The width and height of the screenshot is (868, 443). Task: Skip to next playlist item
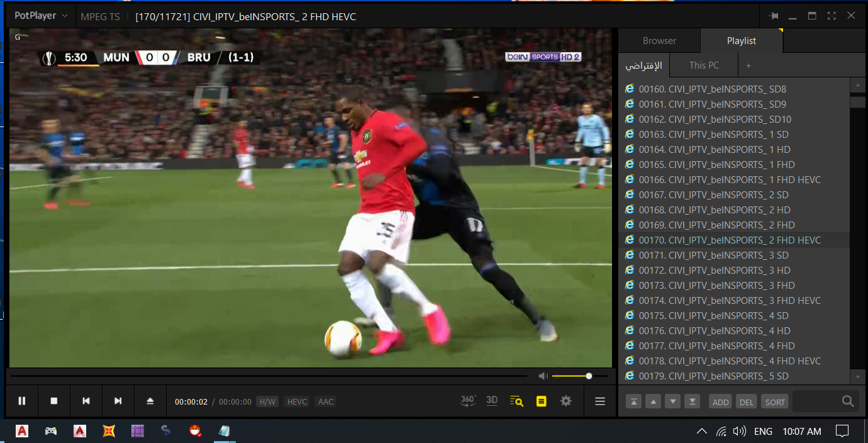coord(118,401)
